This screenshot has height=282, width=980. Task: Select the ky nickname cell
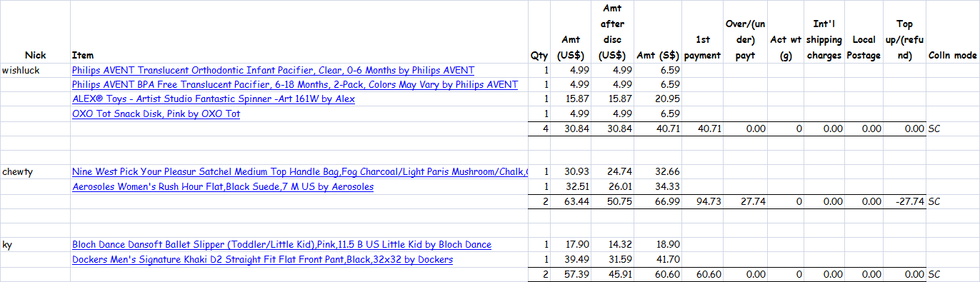click(35, 245)
